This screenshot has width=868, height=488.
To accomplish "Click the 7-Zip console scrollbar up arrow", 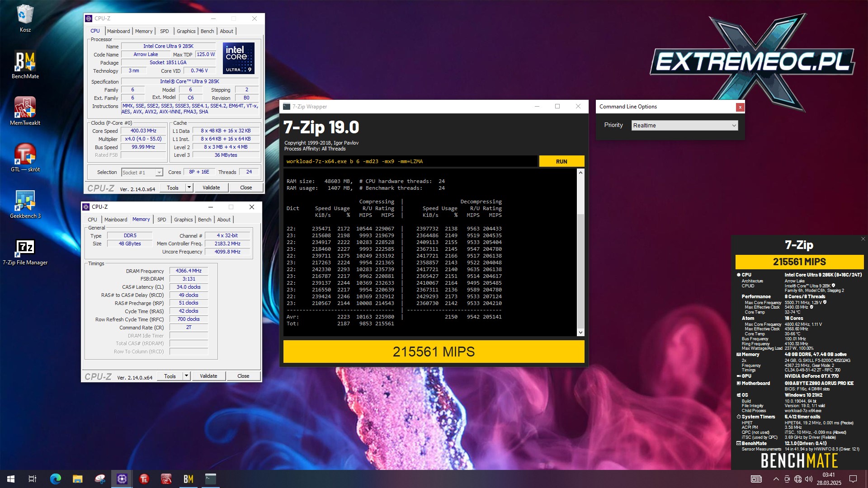I will click(x=580, y=173).
